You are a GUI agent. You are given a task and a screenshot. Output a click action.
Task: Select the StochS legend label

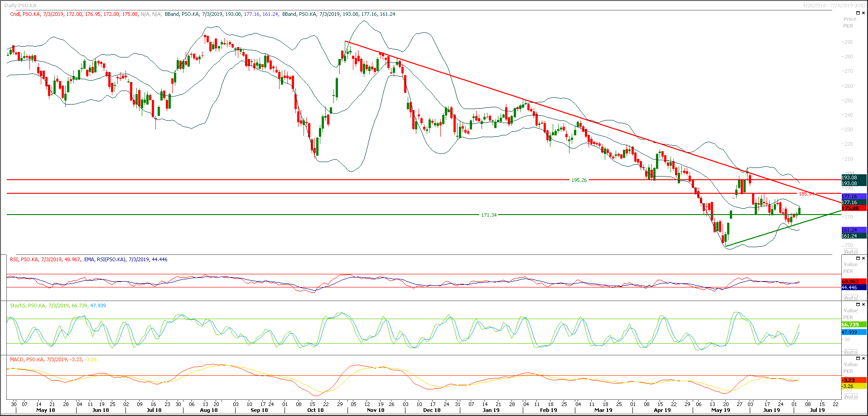tap(18, 306)
